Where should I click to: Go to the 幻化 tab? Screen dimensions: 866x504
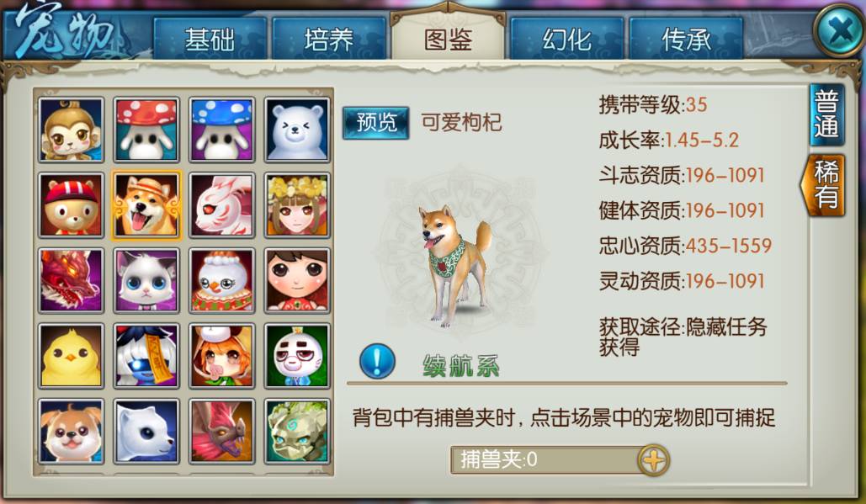pyautogui.click(x=566, y=39)
